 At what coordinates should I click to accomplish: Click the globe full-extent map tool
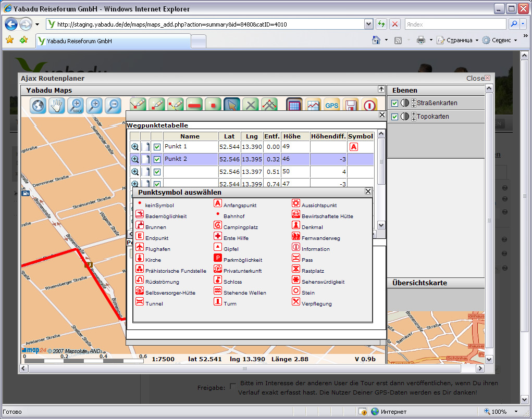(38, 106)
